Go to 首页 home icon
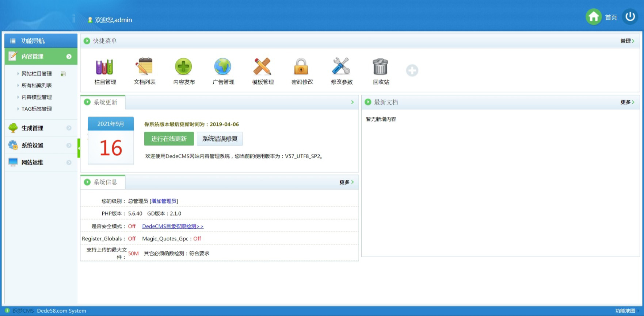 [x=594, y=17]
